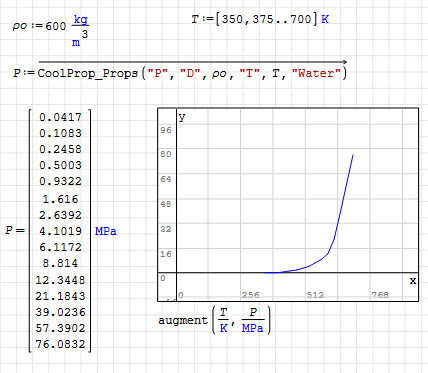Click the x axis label of the plot
The image size is (428, 373).
coord(413,281)
